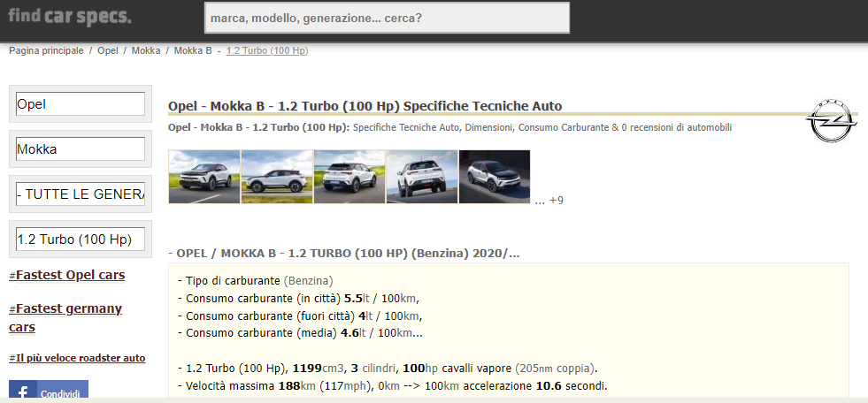Open the #Fastest germany cars link

coord(65,317)
